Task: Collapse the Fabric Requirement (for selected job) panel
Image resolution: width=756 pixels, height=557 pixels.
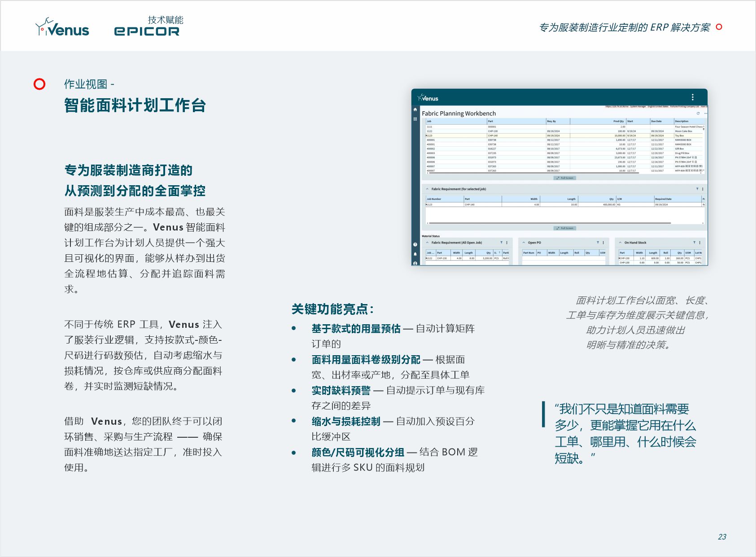Action: tap(427, 189)
